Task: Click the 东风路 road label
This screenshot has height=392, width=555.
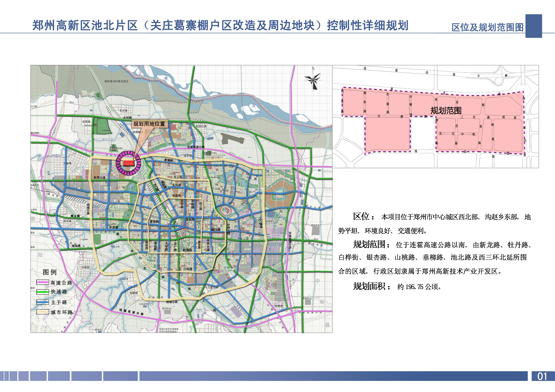Action: pyautogui.click(x=176, y=185)
